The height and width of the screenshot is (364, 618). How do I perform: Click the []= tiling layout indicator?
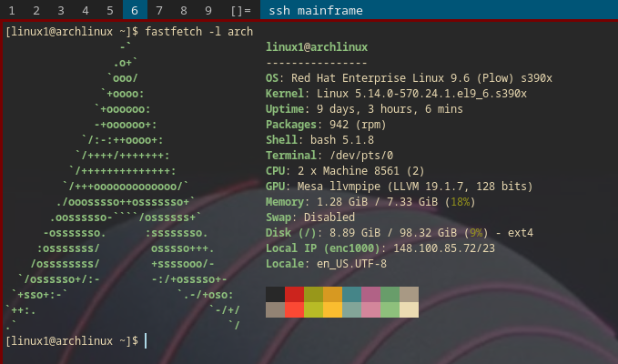240,11
